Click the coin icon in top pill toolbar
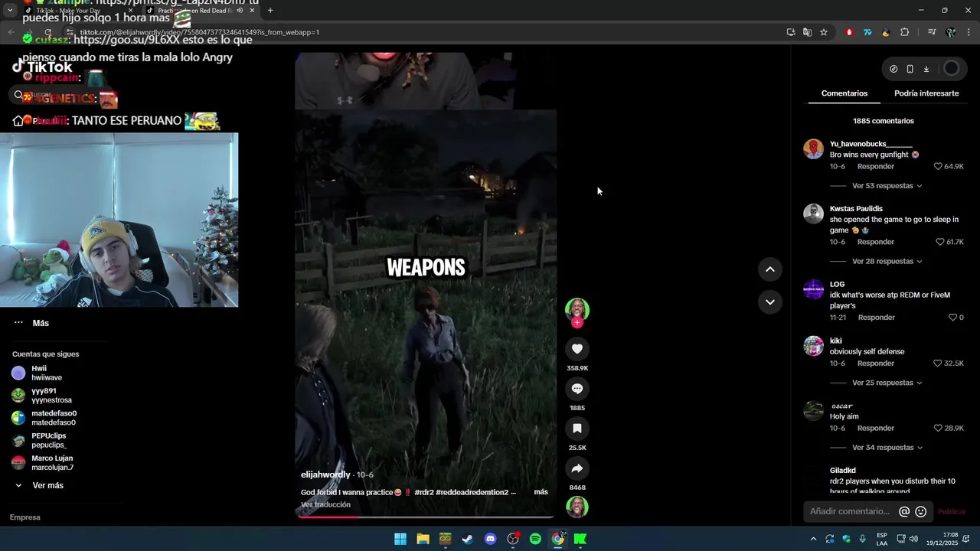This screenshot has height=551, width=980. (893, 69)
